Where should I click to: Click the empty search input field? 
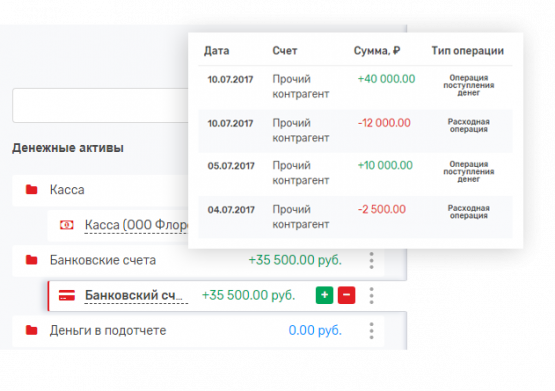pos(101,105)
